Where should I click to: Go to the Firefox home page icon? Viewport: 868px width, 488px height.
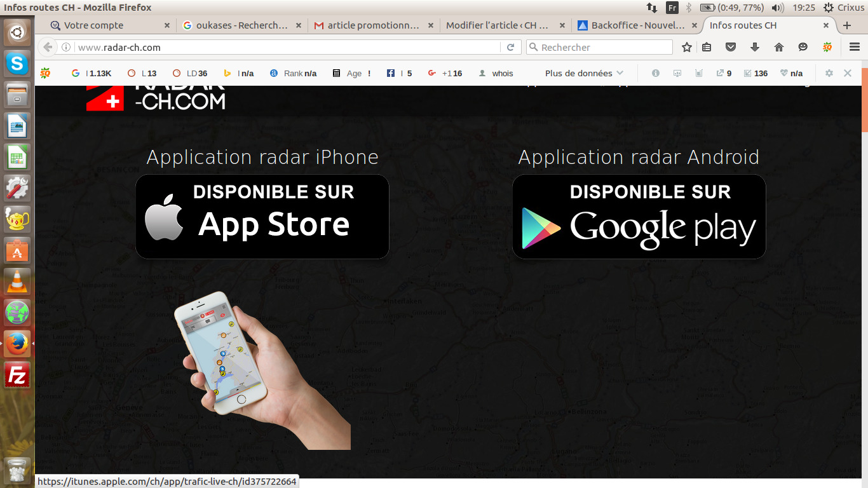[x=779, y=47]
